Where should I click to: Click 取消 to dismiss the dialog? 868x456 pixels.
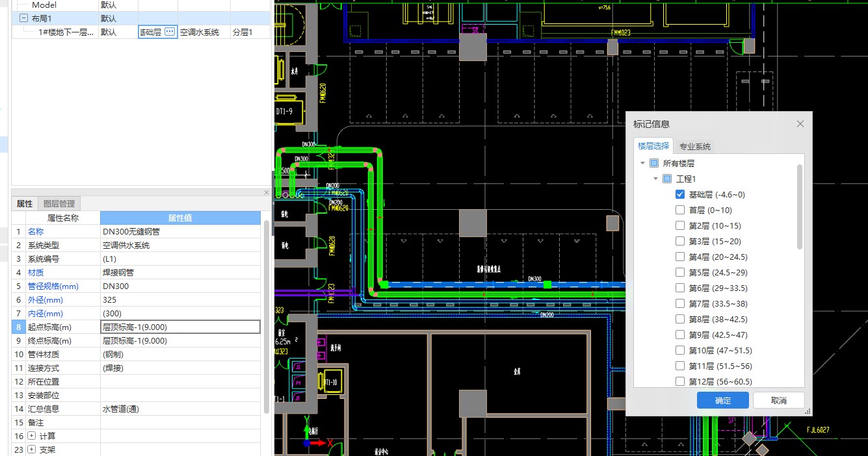779,401
